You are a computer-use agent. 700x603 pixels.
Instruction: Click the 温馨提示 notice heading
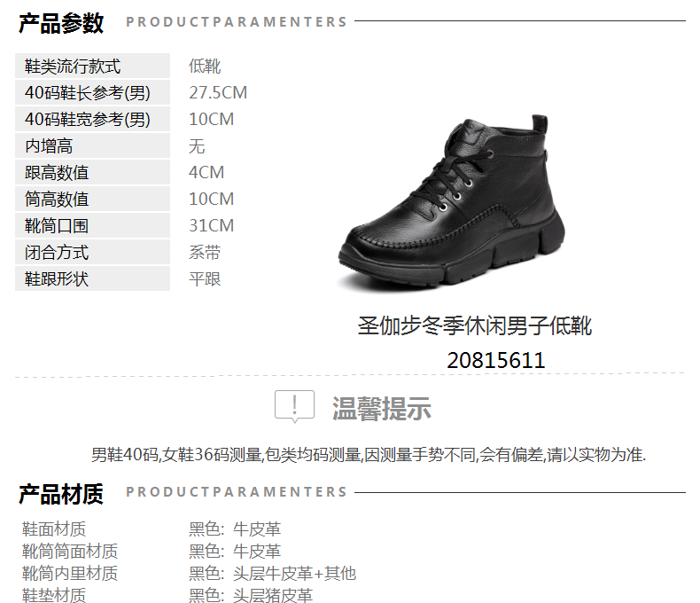pyautogui.click(x=381, y=408)
